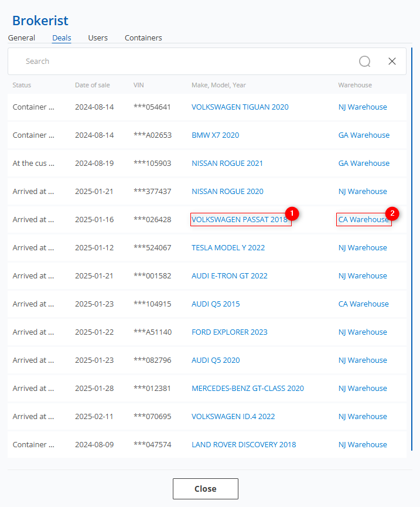Open TESLA MODEL Y 2022 link
The width and height of the screenshot is (420, 507).
coord(228,248)
